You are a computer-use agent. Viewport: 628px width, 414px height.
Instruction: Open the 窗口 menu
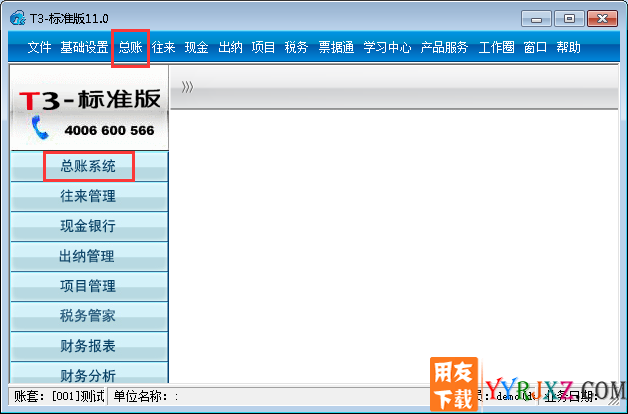tap(535, 48)
